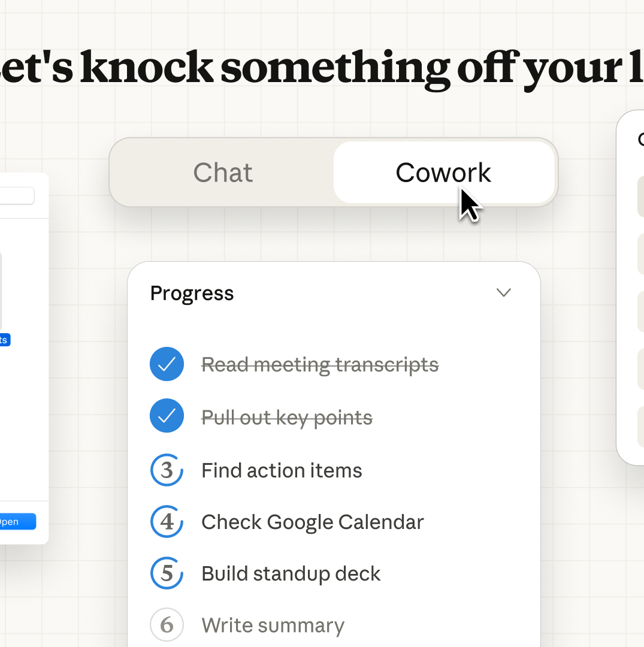644x647 pixels.
Task: Click the small blue tag in the left window
Action: [5, 340]
